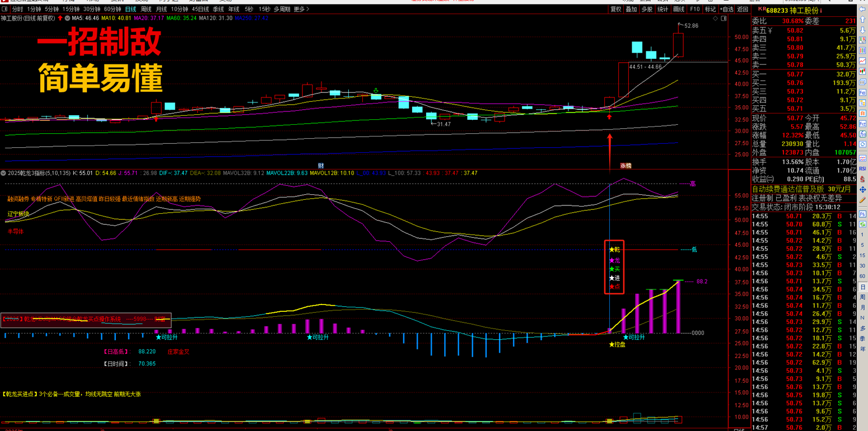The height and width of the screenshot is (431, 868).
Task: Click the 返回 return button
Action: (x=743, y=9)
